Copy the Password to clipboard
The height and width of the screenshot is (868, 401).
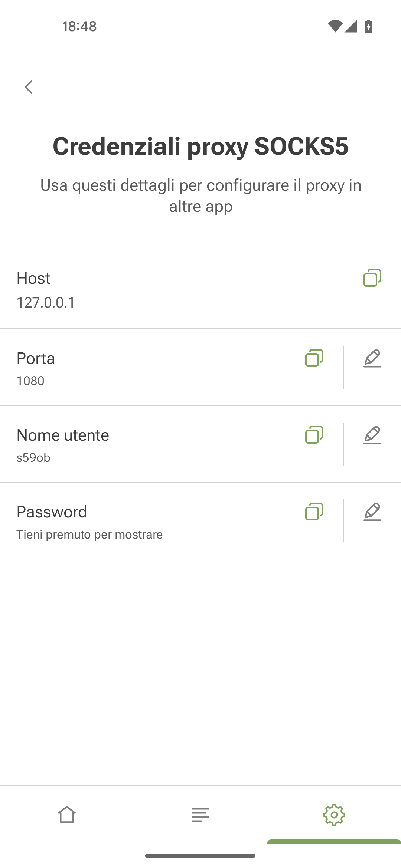click(x=314, y=512)
